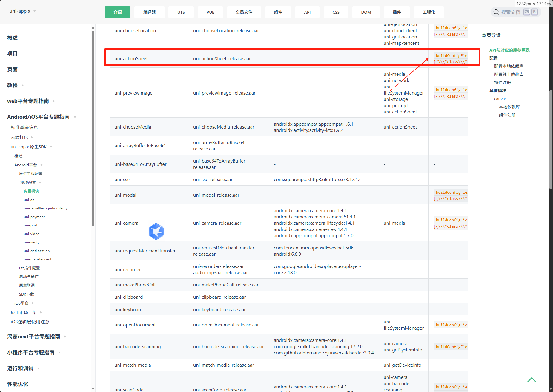Open the uni-video sidebar entry
Image resolution: width=553 pixels, height=392 pixels.
(x=32, y=234)
